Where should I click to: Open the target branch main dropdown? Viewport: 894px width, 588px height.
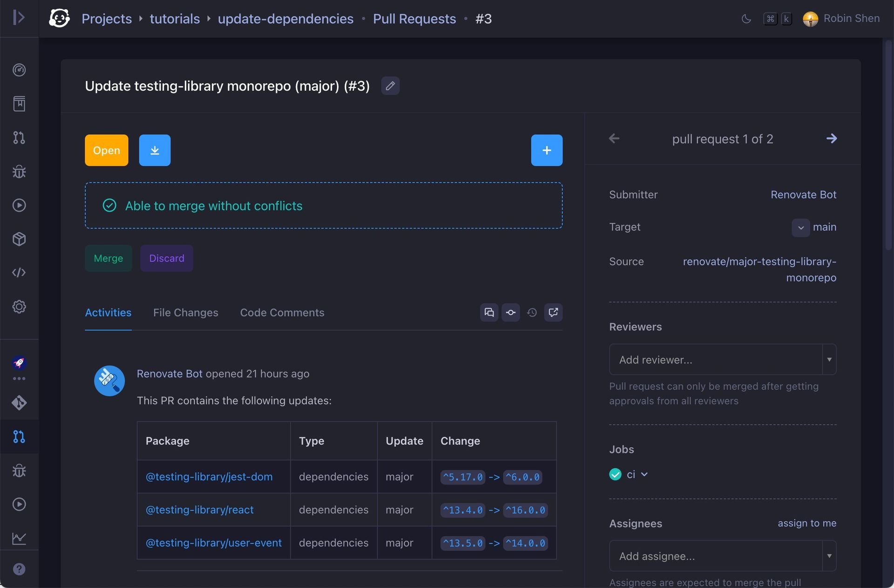coord(800,228)
